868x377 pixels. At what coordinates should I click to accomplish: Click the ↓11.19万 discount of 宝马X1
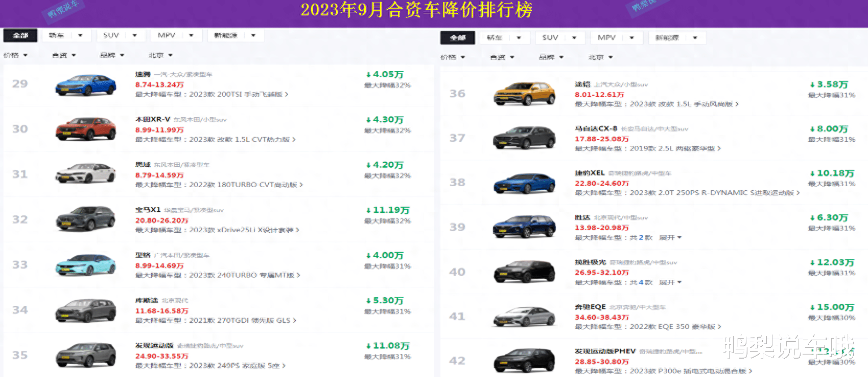[x=387, y=210]
